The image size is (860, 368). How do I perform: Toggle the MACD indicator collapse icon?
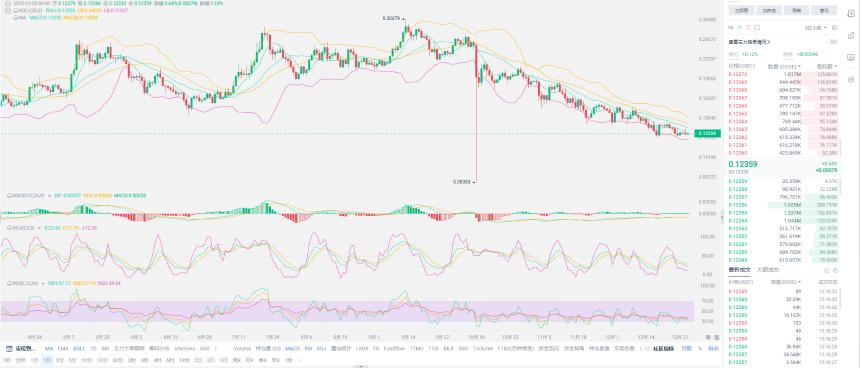click(x=9, y=195)
